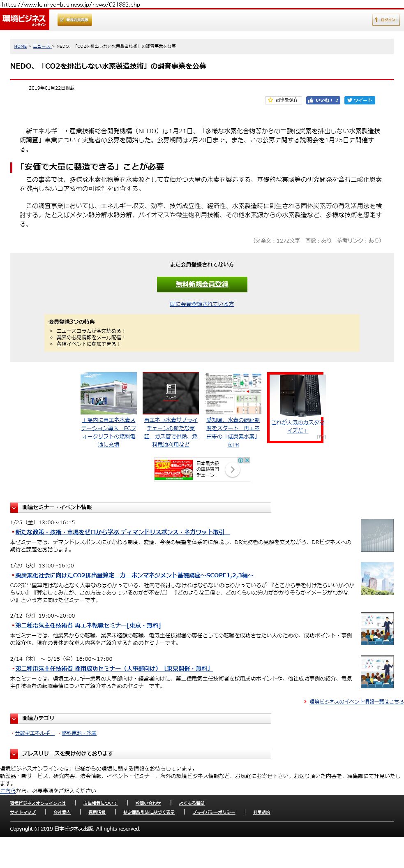The height and width of the screenshot is (868, 404).
Task: Click the 新規会員登録 header button
Action: point(75,20)
